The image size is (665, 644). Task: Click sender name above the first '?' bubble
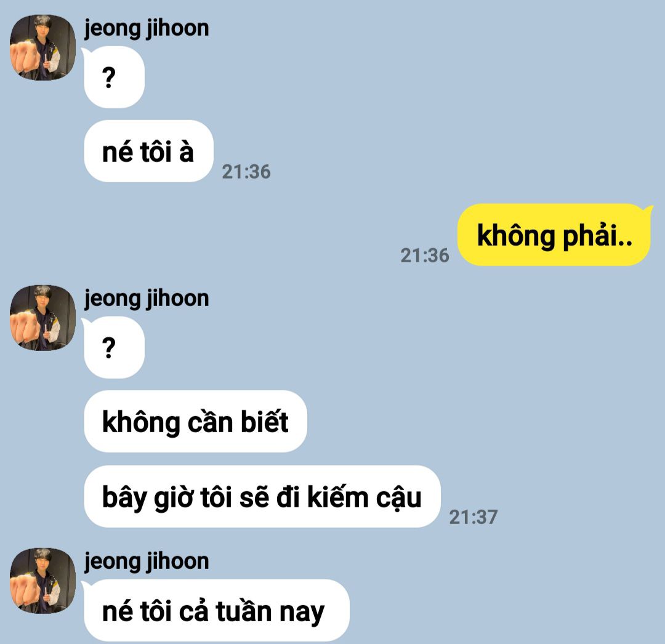(x=147, y=29)
